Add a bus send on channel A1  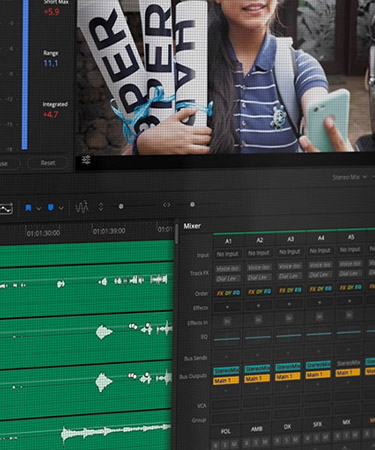[227, 357]
